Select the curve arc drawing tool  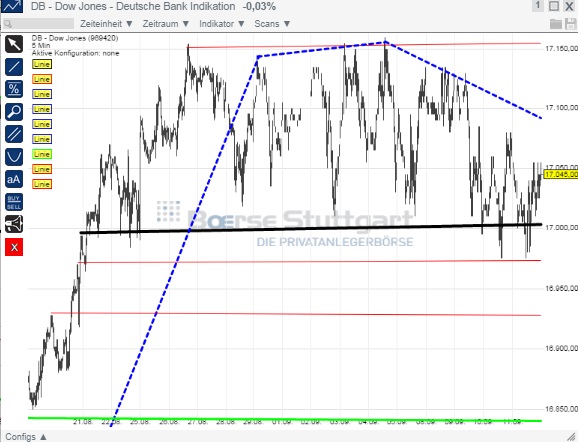point(14,157)
